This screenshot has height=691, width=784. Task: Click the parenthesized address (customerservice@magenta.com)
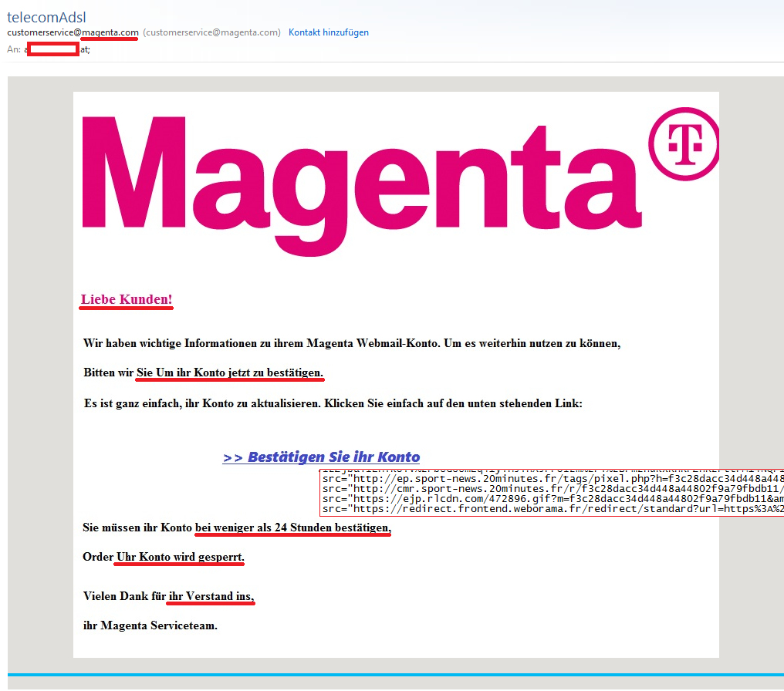(x=212, y=32)
